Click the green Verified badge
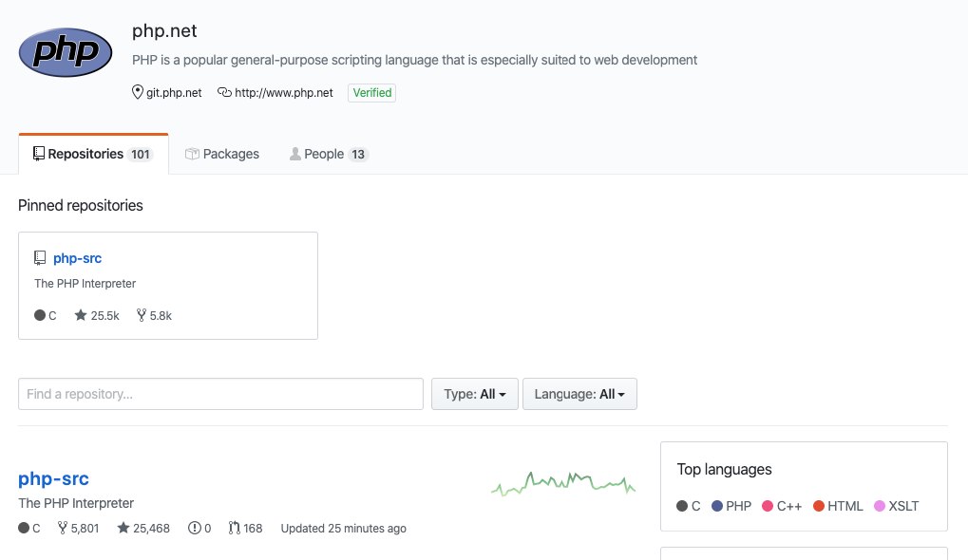The width and height of the screenshot is (968, 560). pyautogui.click(x=371, y=92)
